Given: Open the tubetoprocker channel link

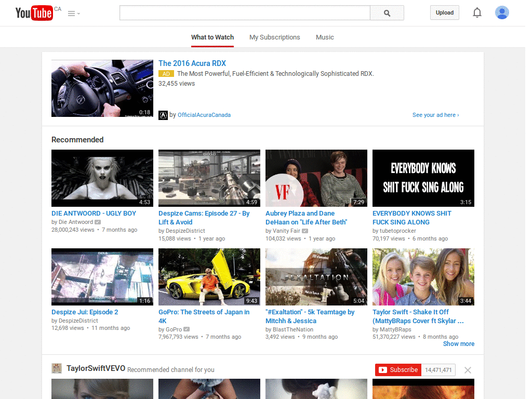Looking at the screenshot, I should point(397,231).
